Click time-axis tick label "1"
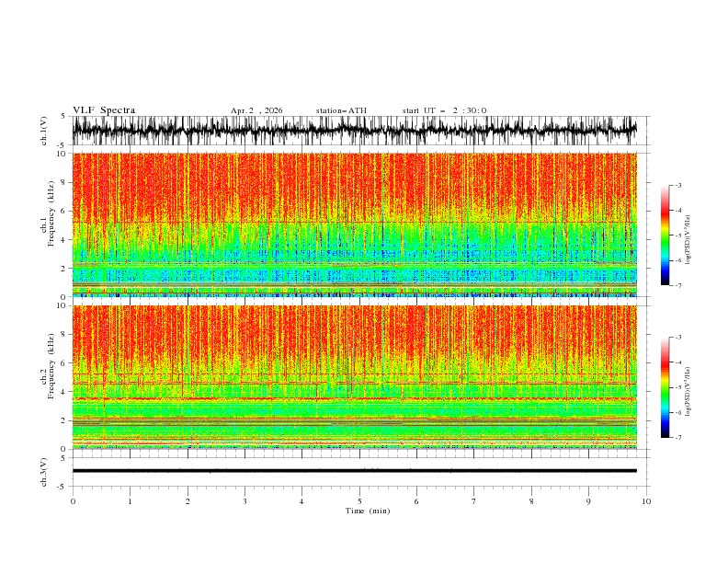 pyautogui.click(x=130, y=501)
